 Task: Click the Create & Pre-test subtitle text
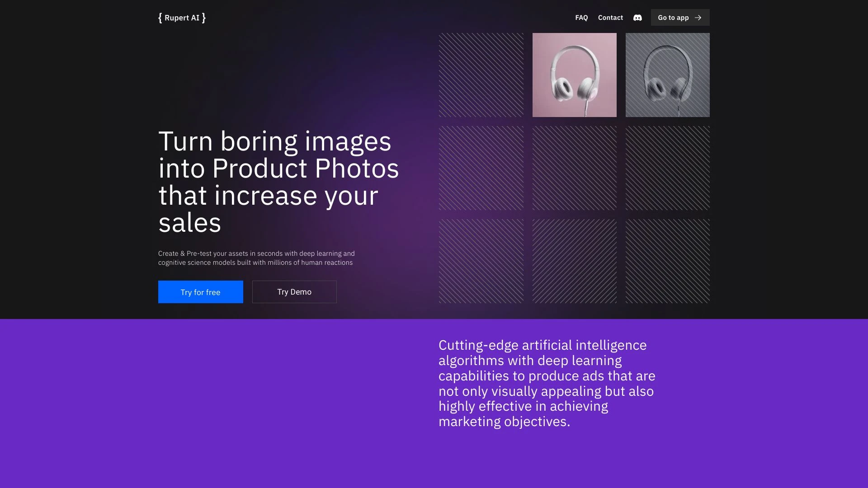coord(256,258)
